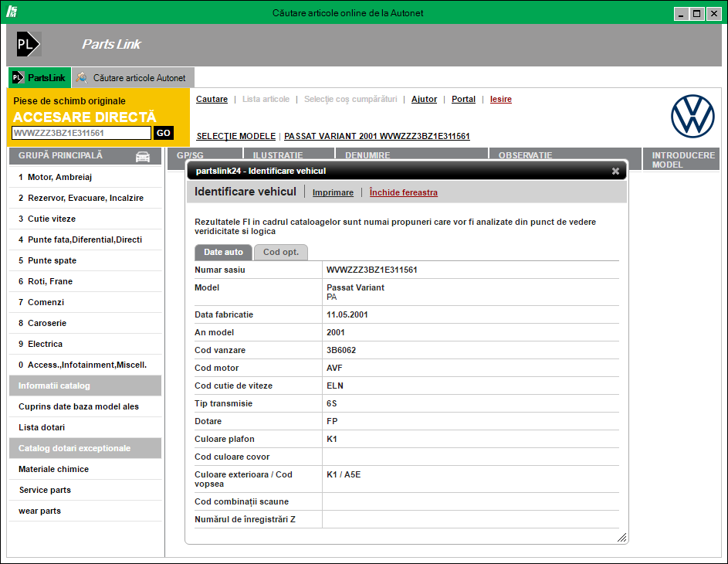The width and height of the screenshot is (728, 564).
Task: Open the Ajutor help link
Action: (424, 99)
